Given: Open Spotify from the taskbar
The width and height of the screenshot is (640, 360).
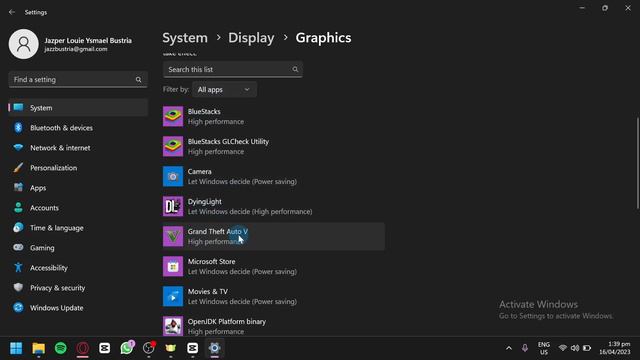Looking at the screenshot, I should point(61,348).
